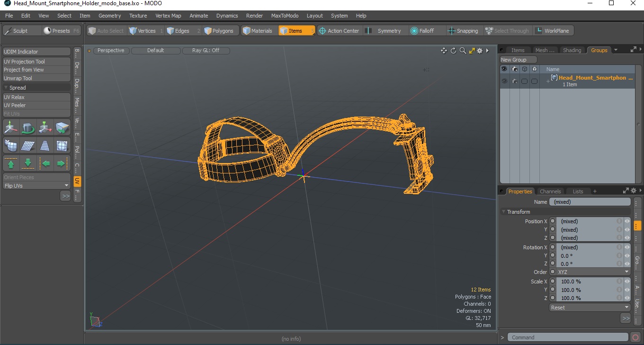Click the align UVs left arrow icon
The height and width of the screenshot is (345, 644).
point(45,163)
